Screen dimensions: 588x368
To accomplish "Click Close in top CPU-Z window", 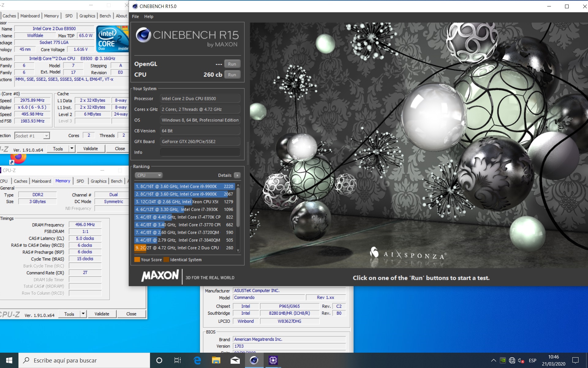I will pos(120,149).
